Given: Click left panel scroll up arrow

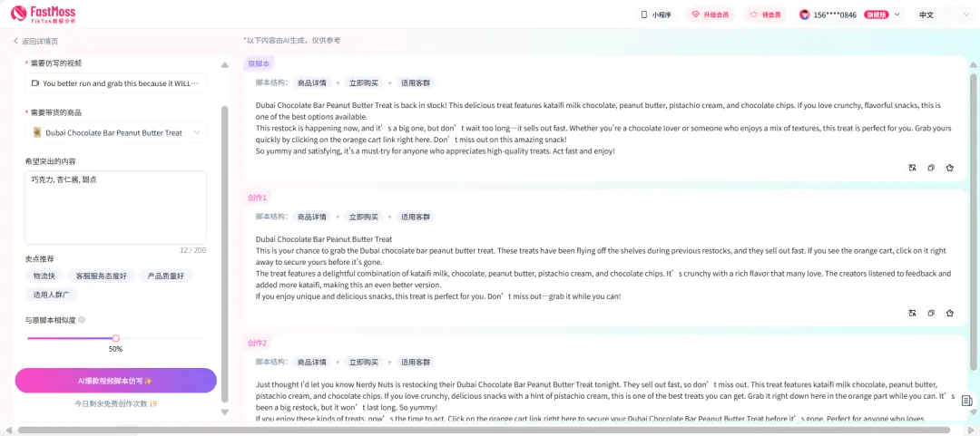Looking at the screenshot, I should 225,65.
